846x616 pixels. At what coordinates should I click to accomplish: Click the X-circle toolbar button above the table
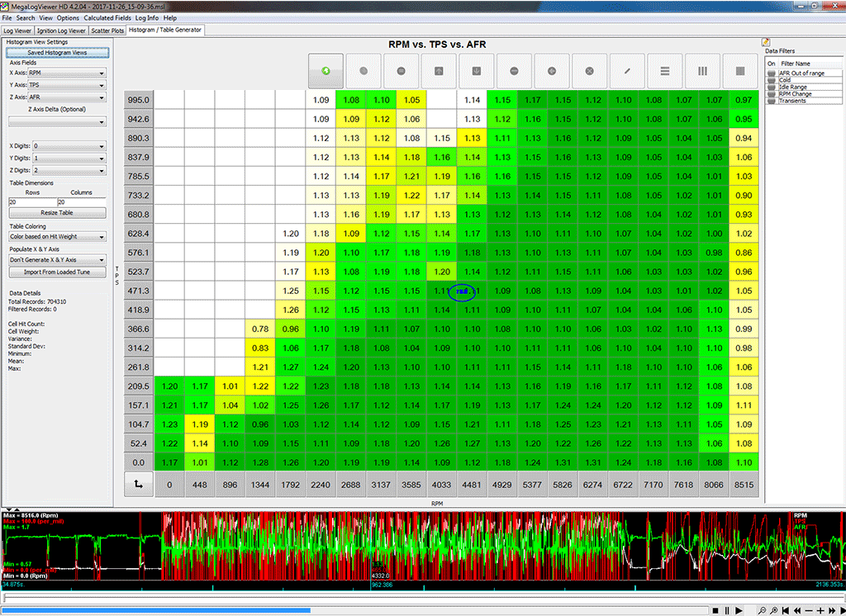tap(590, 71)
